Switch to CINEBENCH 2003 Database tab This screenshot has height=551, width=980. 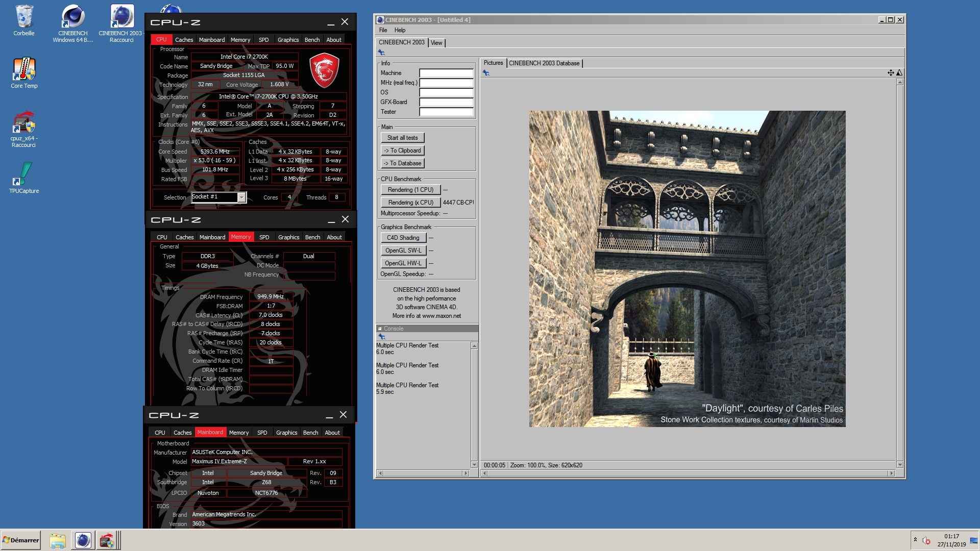pyautogui.click(x=544, y=63)
